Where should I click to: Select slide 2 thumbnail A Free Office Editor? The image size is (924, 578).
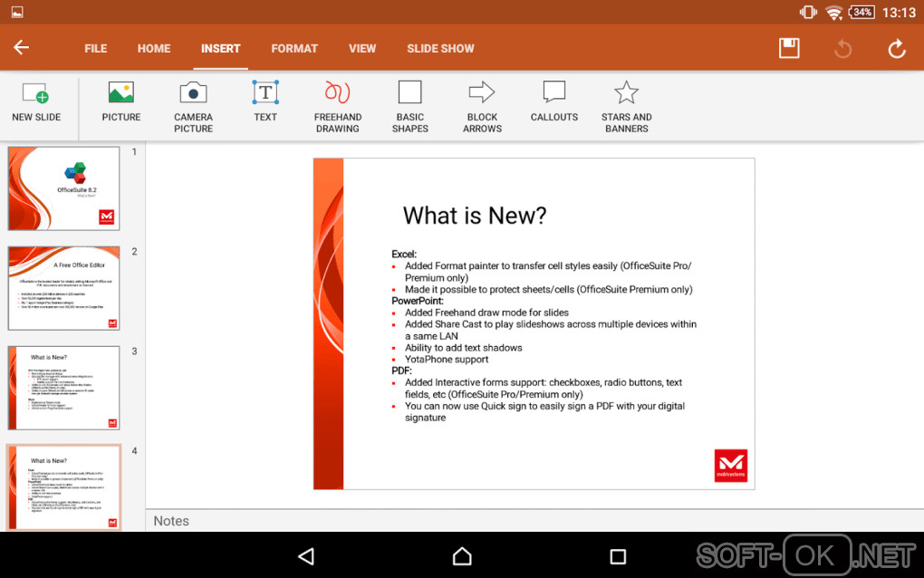[x=63, y=288]
